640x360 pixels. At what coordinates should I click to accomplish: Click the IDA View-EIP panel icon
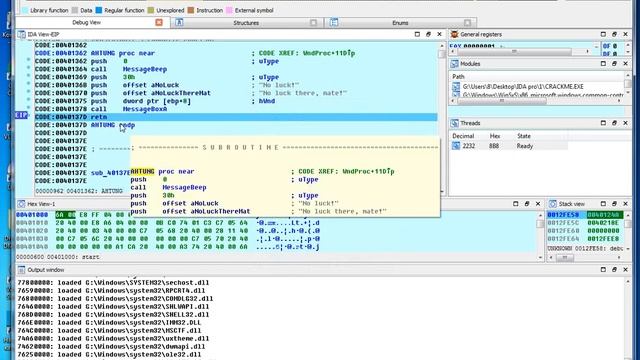22,34
